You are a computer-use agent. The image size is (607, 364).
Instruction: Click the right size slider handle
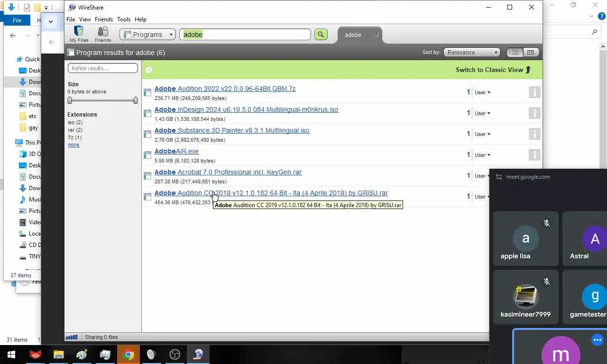click(135, 100)
